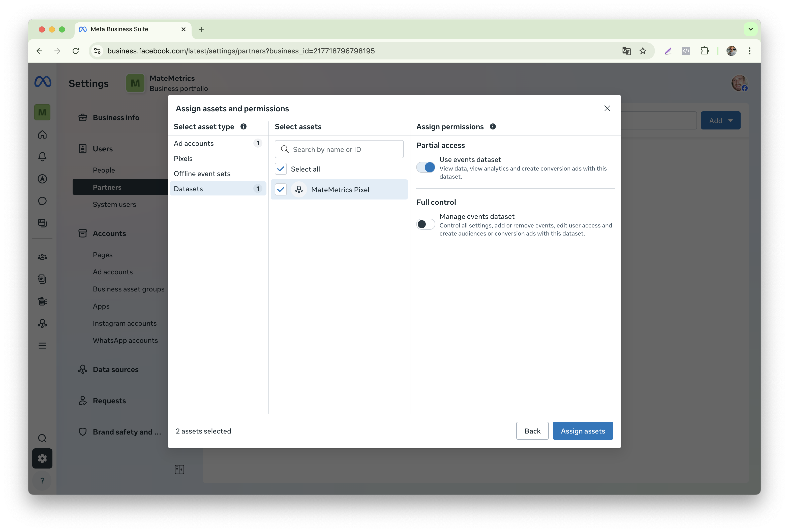Open the Settings gear icon
The image size is (789, 532).
pyautogui.click(x=42, y=458)
